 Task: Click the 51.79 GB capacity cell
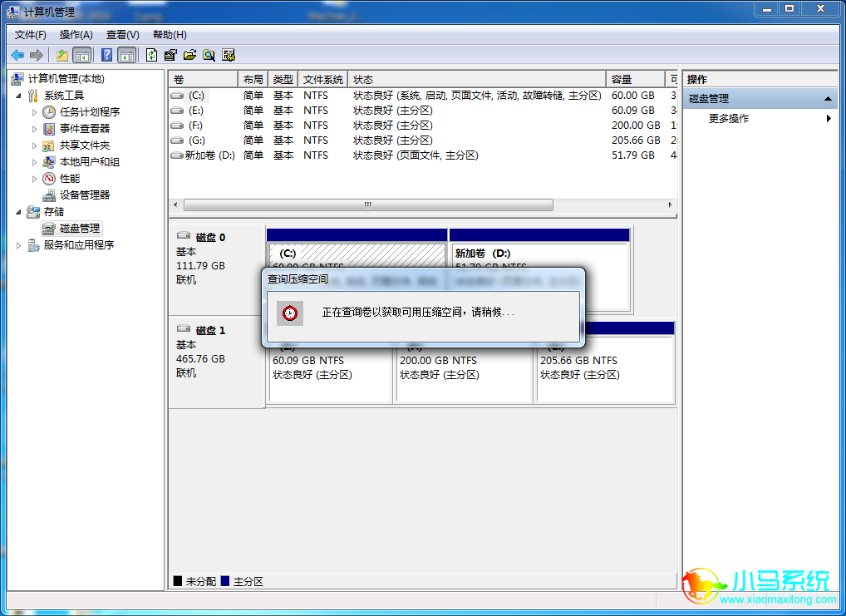(633, 155)
